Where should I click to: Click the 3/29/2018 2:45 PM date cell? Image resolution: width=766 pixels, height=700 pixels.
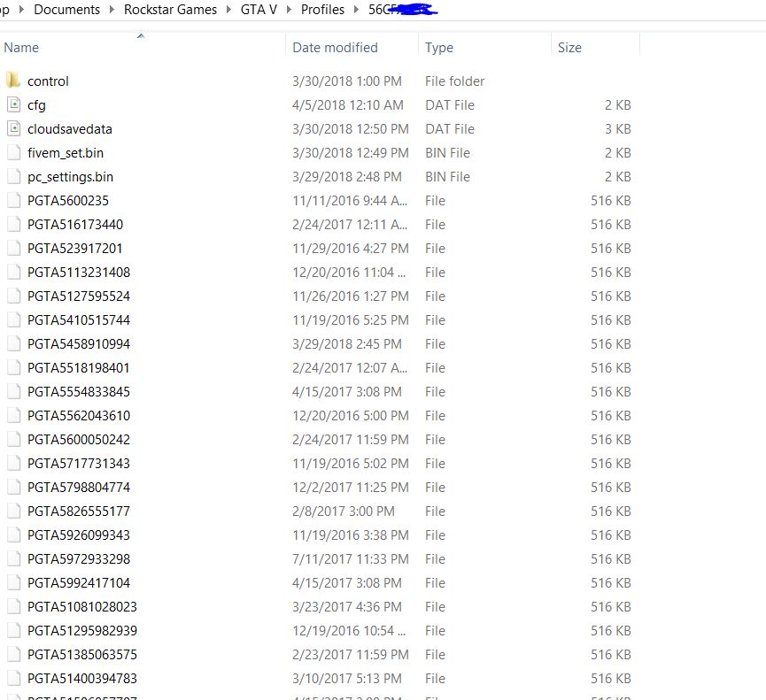click(347, 344)
